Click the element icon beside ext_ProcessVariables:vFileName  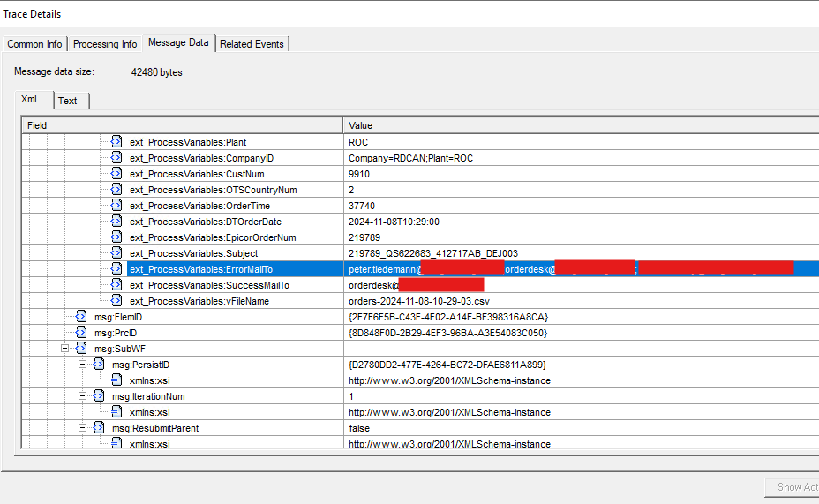(x=116, y=301)
